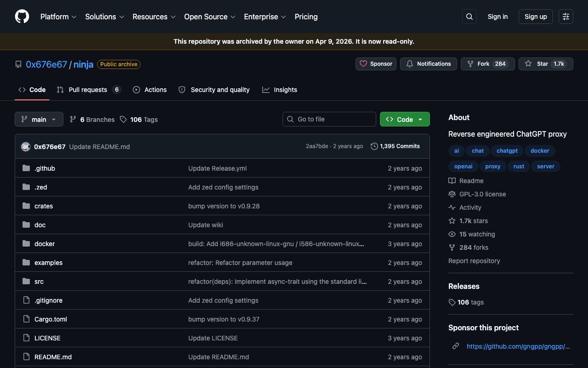588x368 pixels.
Task: Click the docker folder icon
Action: click(x=26, y=244)
